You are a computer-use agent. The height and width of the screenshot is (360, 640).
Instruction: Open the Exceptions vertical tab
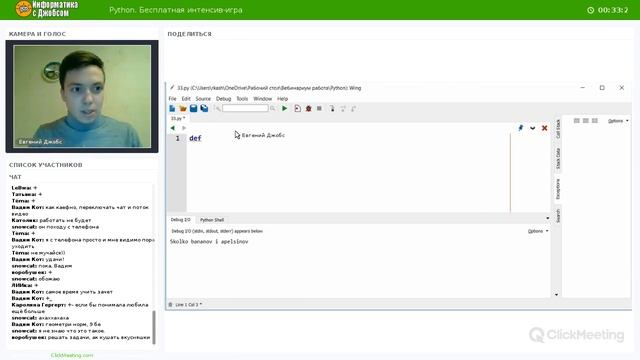point(558,189)
